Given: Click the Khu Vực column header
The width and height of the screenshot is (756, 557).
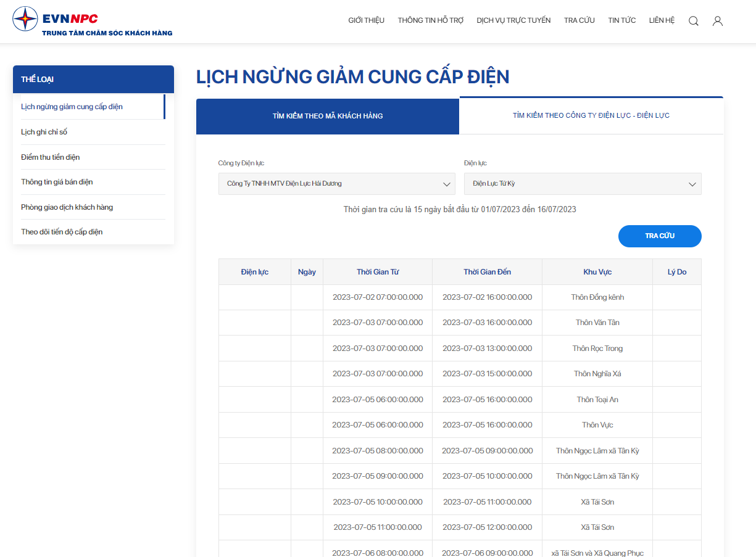Looking at the screenshot, I should pyautogui.click(x=597, y=272).
